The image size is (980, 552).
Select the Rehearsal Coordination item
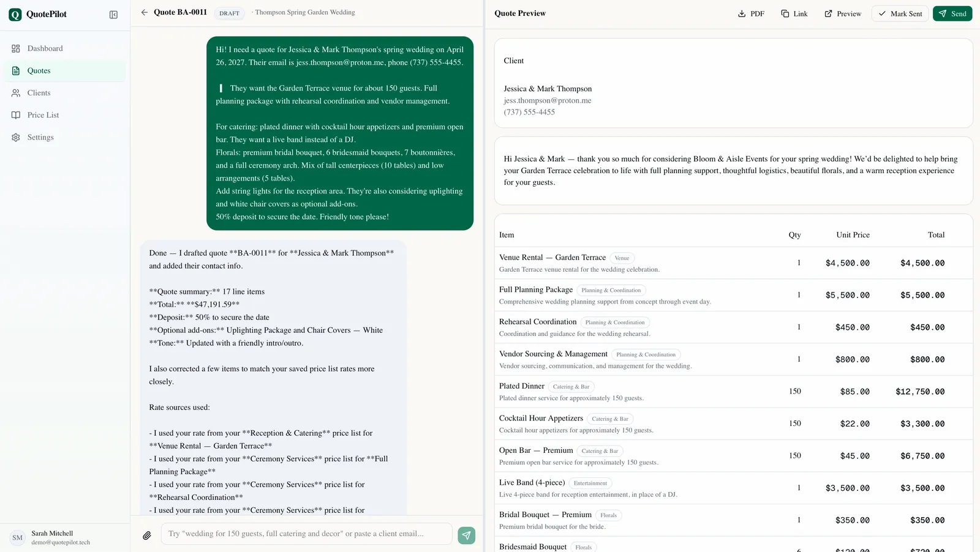point(734,327)
